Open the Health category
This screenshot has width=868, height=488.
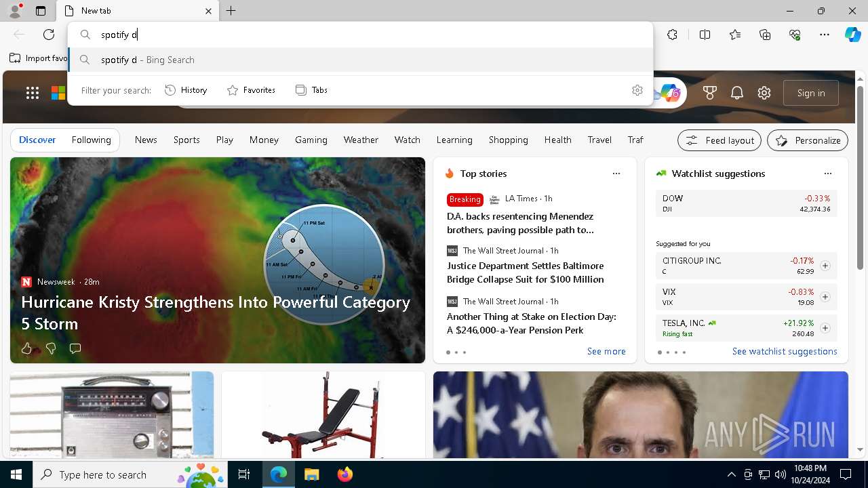(557, 140)
